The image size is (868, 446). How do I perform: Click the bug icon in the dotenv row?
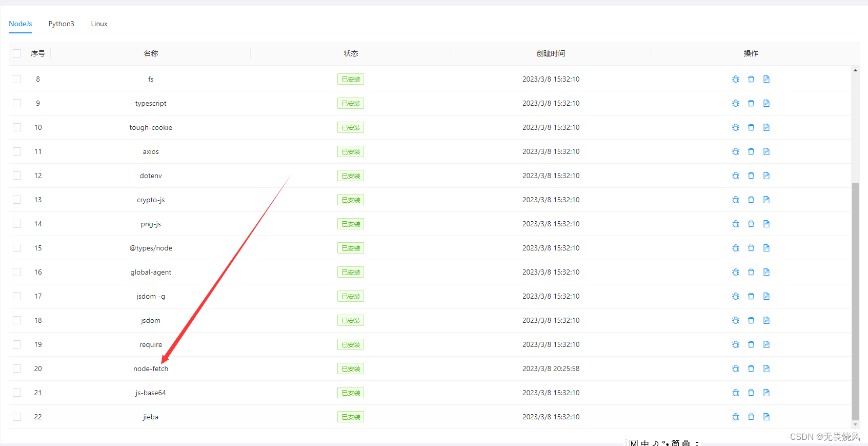(736, 176)
